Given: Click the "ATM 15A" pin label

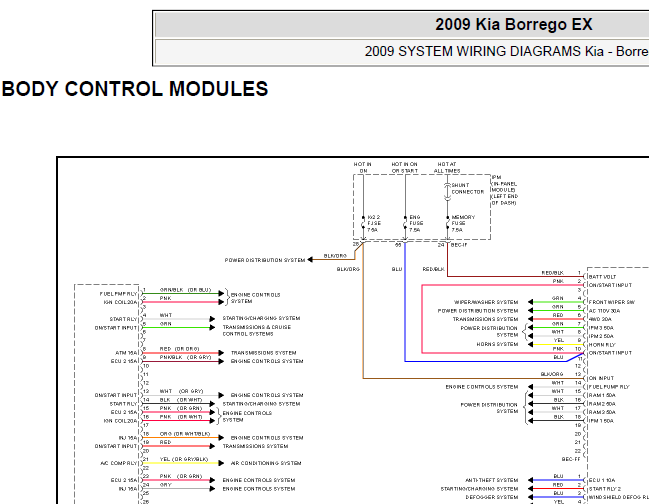Looking at the screenshot, I should coord(126,353).
